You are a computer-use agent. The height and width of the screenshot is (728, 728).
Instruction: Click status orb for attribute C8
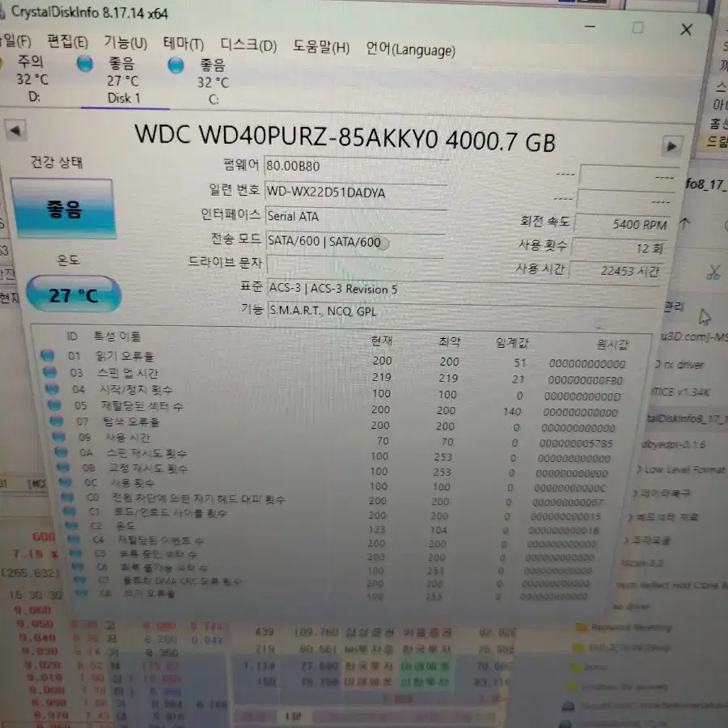click(x=81, y=592)
